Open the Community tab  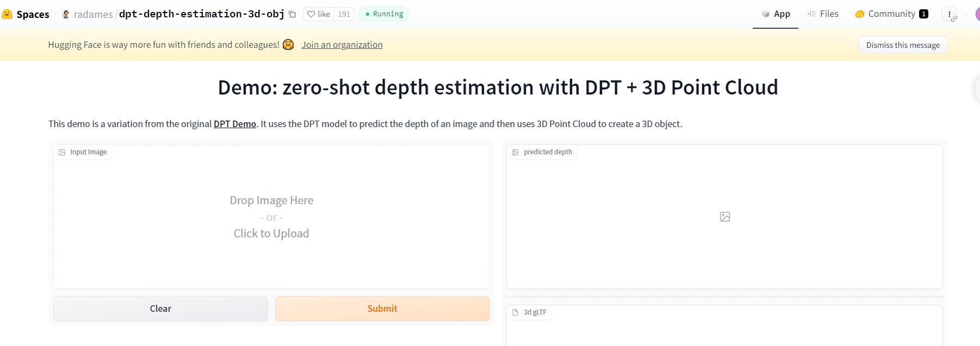pos(891,14)
